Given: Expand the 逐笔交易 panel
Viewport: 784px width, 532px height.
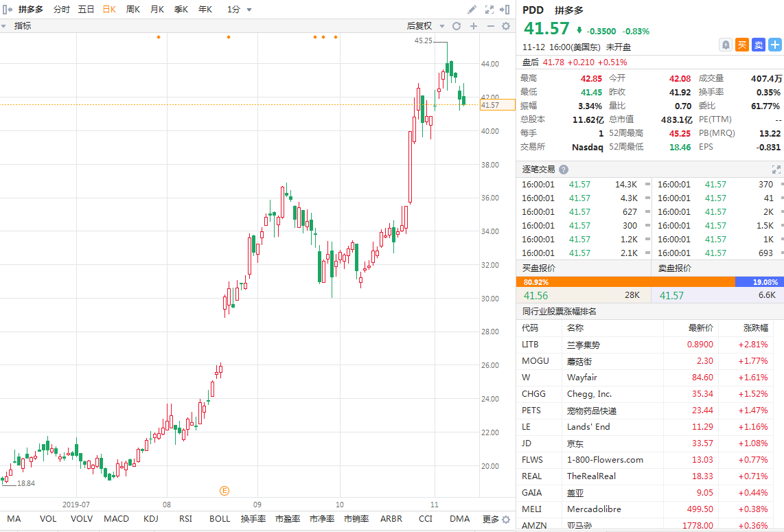Looking at the screenshot, I should click(x=776, y=170).
